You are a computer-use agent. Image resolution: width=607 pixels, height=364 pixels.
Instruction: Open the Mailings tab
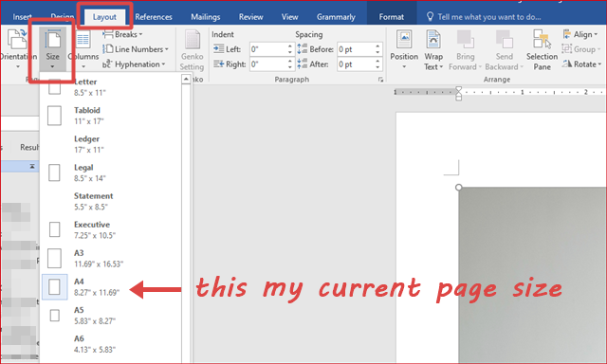[x=206, y=17]
